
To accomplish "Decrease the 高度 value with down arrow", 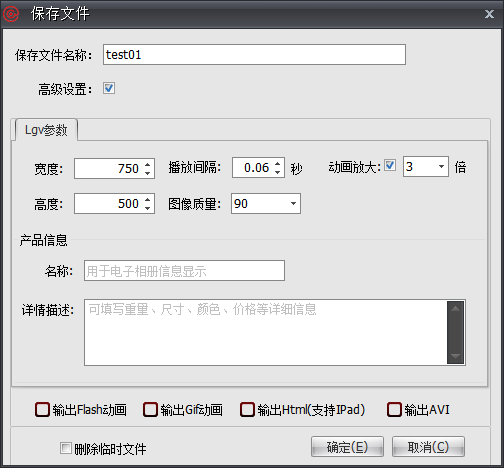I will (x=148, y=208).
